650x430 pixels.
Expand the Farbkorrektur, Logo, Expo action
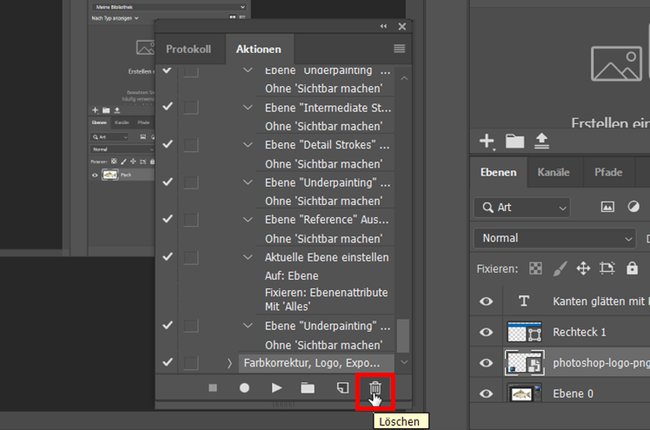tap(229, 362)
